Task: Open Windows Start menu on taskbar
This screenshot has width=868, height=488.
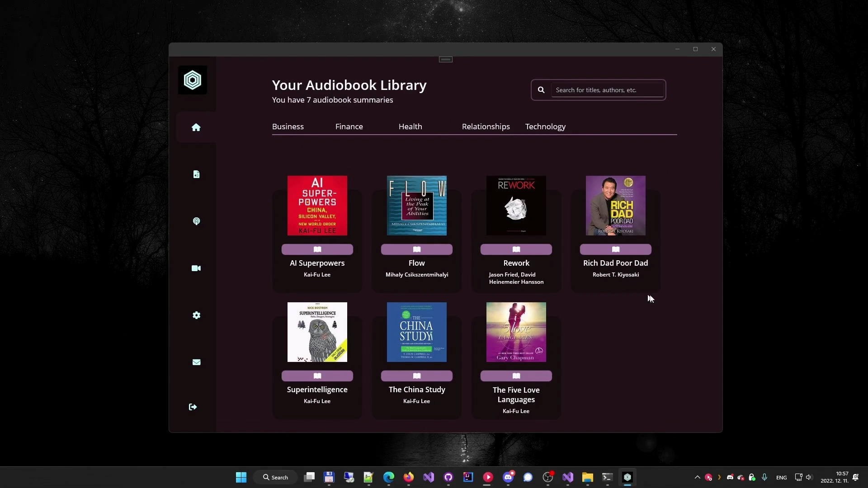Action: 241,478
